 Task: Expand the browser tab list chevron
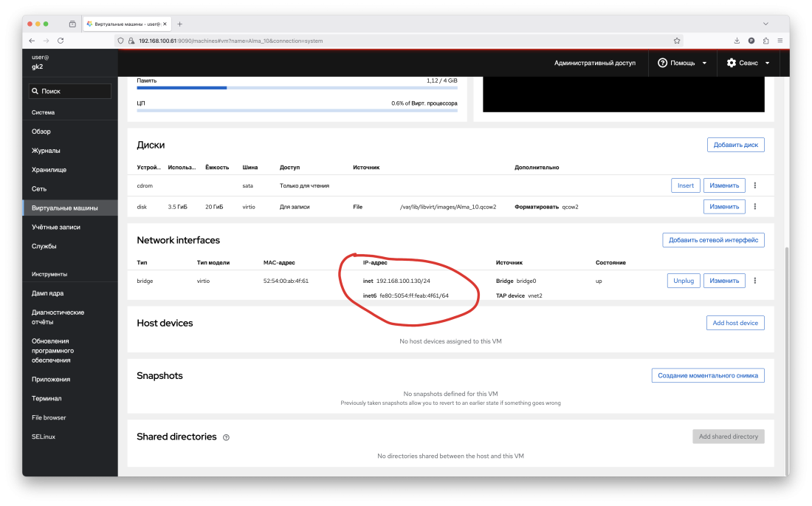click(765, 24)
